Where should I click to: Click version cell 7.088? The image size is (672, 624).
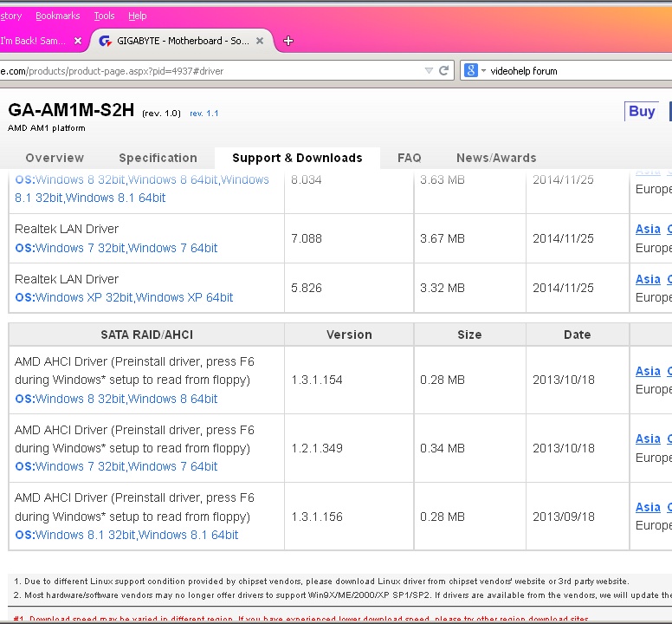pos(307,238)
